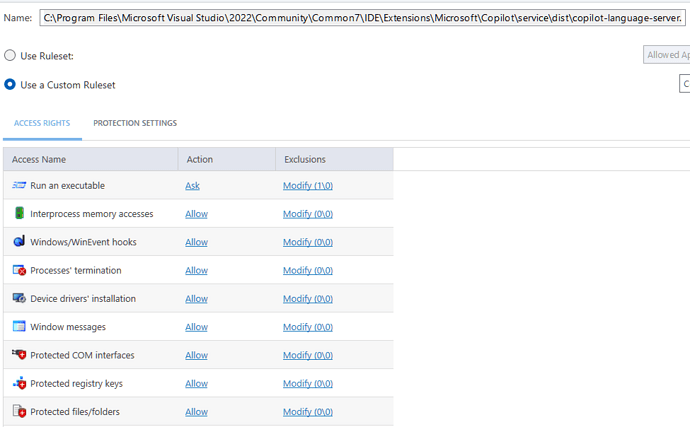Open Modify exclusions for Device drivers' installation
This screenshot has width=690, height=427.
pyautogui.click(x=308, y=298)
